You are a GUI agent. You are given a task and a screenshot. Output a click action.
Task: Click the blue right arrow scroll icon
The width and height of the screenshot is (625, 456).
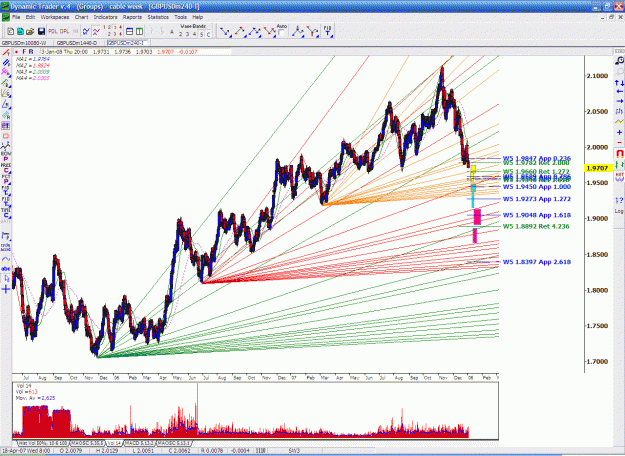coord(619,101)
